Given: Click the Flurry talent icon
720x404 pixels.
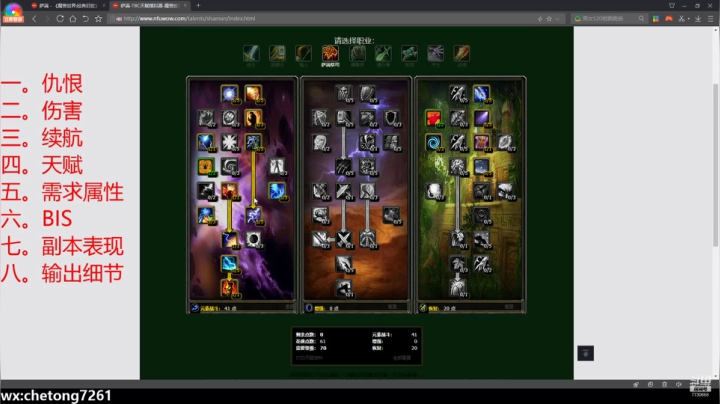Looking at the screenshot, I should coord(343,167).
